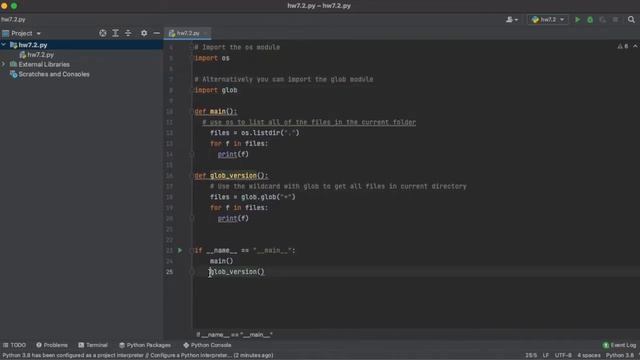Open hw7.2 run configuration dropdown
The width and height of the screenshot is (640, 360).
548,20
